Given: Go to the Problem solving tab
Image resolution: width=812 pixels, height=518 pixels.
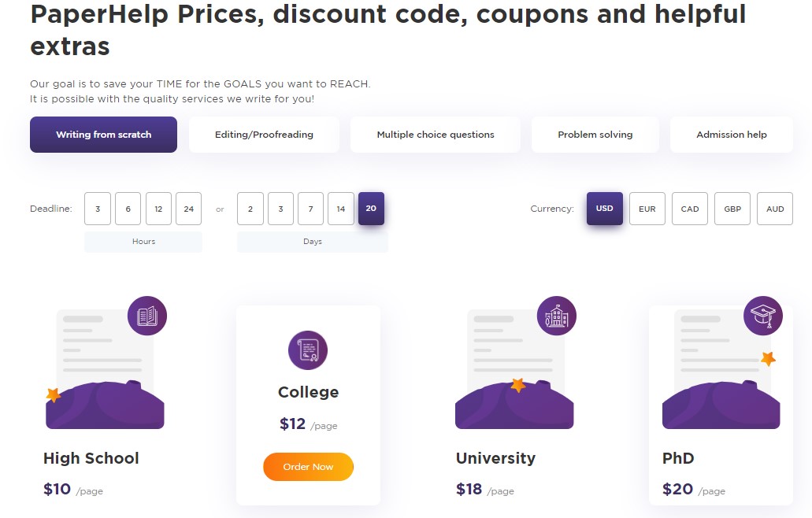Looking at the screenshot, I should [595, 135].
